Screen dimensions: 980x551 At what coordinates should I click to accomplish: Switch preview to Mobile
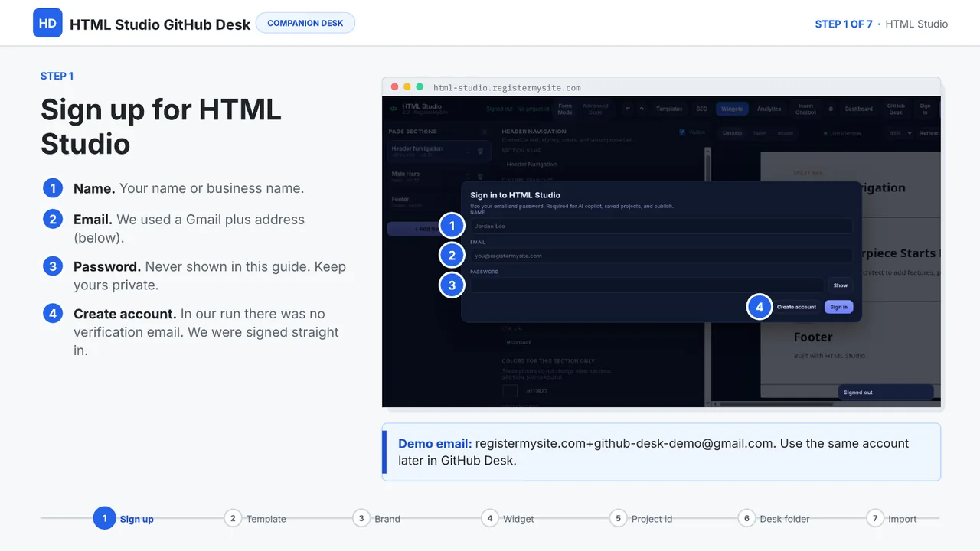[785, 133]
